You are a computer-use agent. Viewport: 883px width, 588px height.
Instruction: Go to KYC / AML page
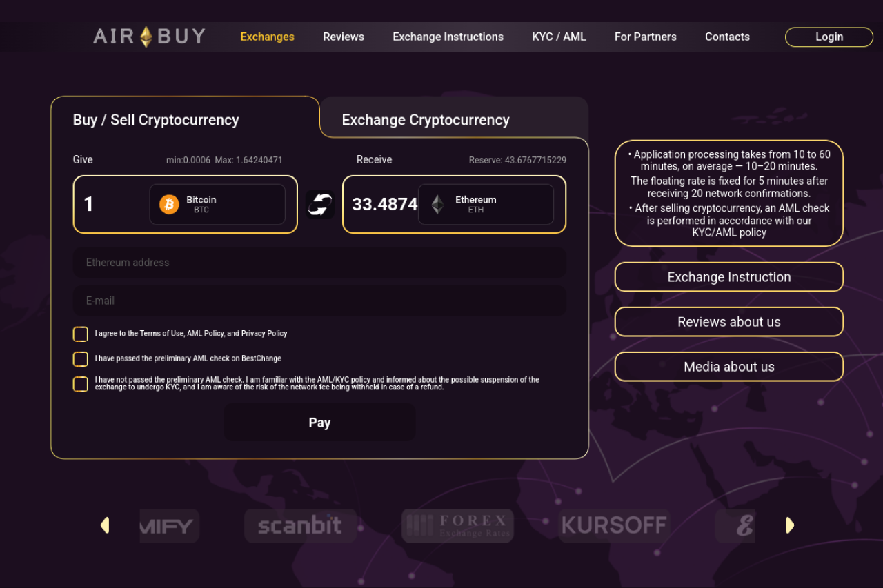[x=559, y=37]
